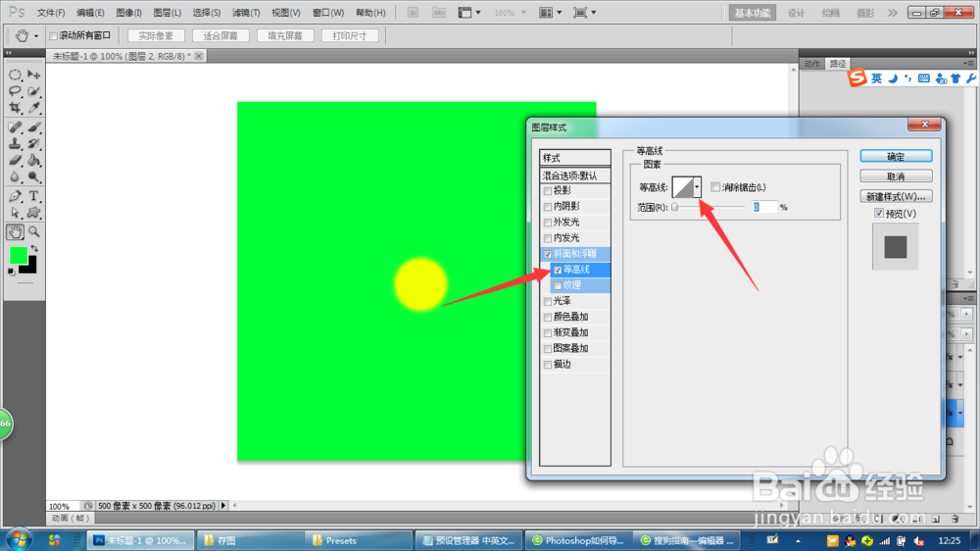Select the Brush tool
The image size is (980, 551).
(33, 127)
